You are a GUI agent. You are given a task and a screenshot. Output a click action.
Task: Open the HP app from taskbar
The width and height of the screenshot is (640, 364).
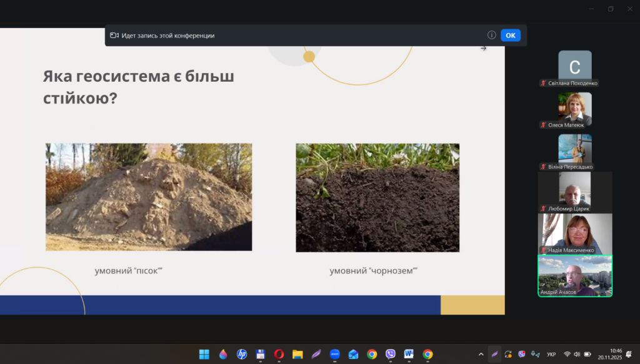(242, 354)
